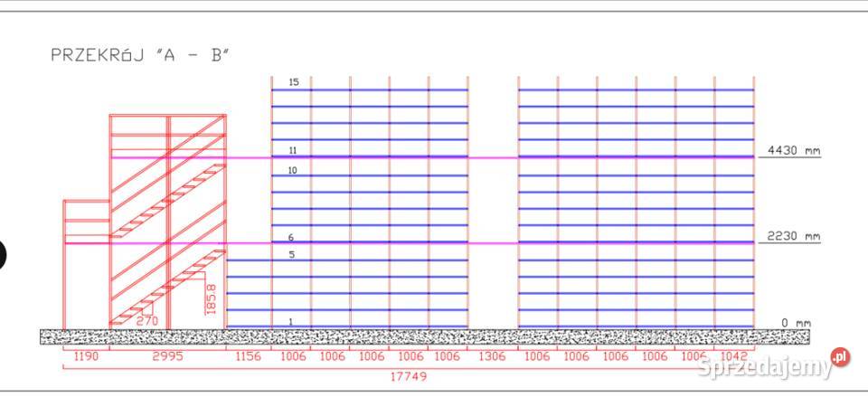Click the 'PRZEKRÓJ A - B' title text
The image size is (868, 397).
tap(140, 55)
